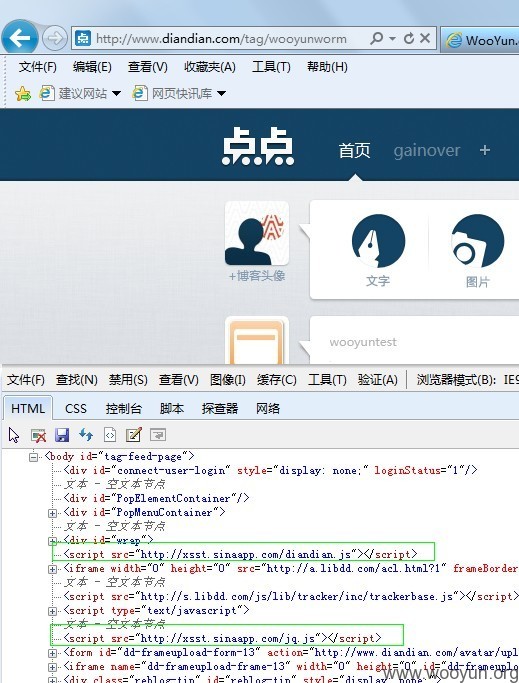The height and width of the screenshot is (683, 519).
Task: Switch to the WooYun browser tab
Action: coord(482,41)
